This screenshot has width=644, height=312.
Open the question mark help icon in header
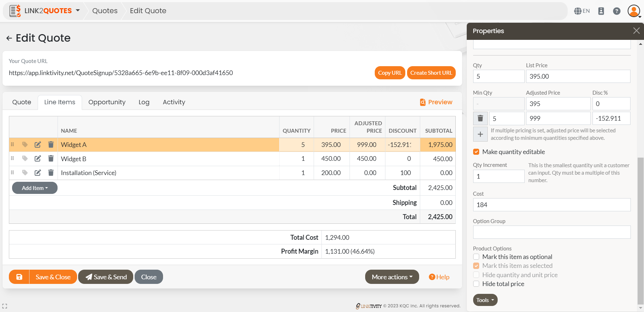click(x=617, y=11)
